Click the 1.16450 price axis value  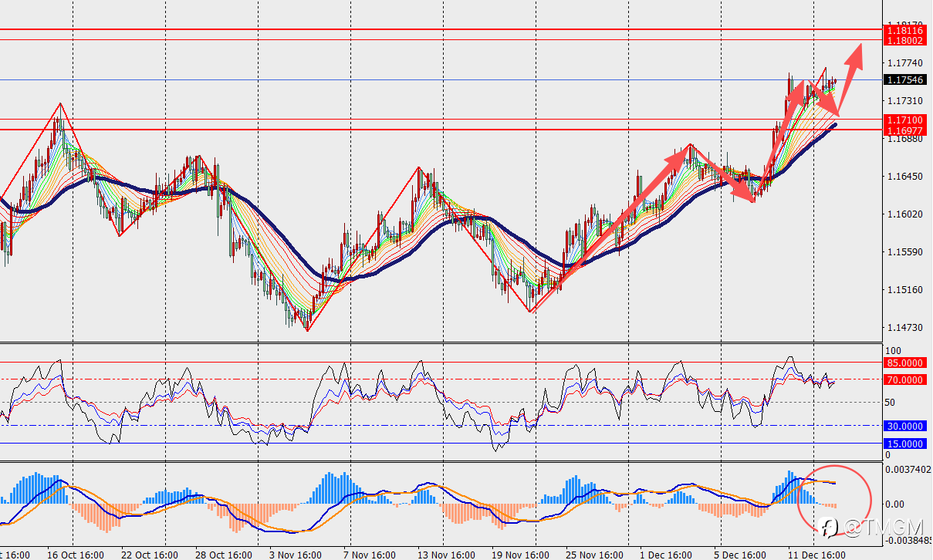click(905, 177)
